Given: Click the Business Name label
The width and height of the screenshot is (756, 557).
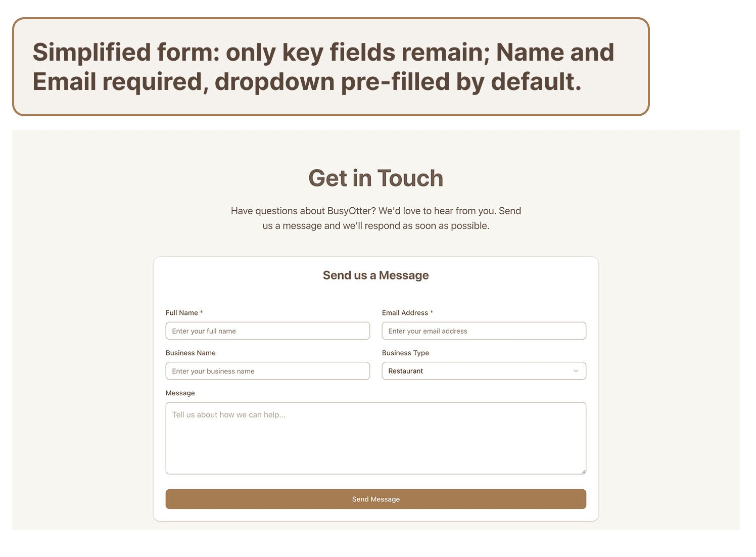Looking at the screenshot, I should click(191, 352).
